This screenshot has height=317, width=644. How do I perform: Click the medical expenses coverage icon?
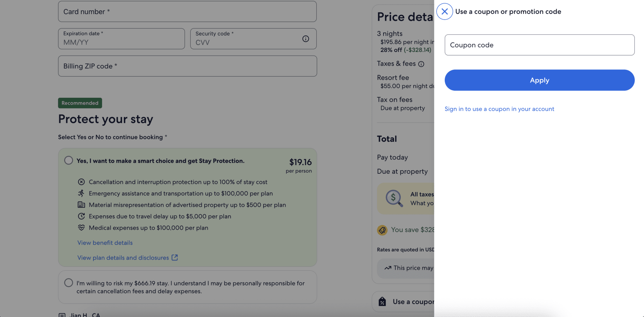(x=82, y=228)
